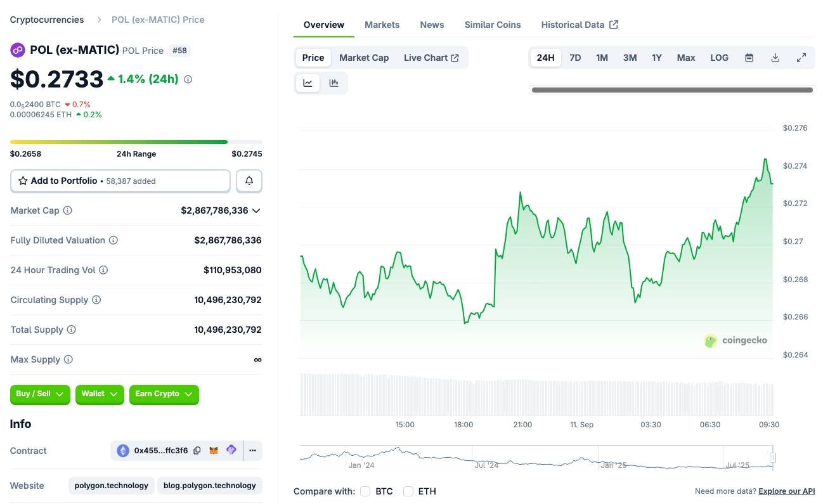Click the Live Chart external link icon

click(x=455, y=58)
